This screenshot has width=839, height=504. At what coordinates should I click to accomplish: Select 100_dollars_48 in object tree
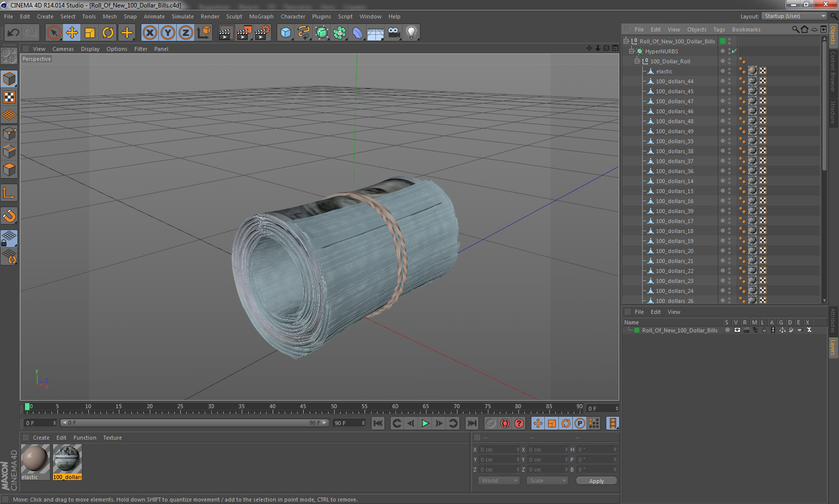tap(674, 121)
